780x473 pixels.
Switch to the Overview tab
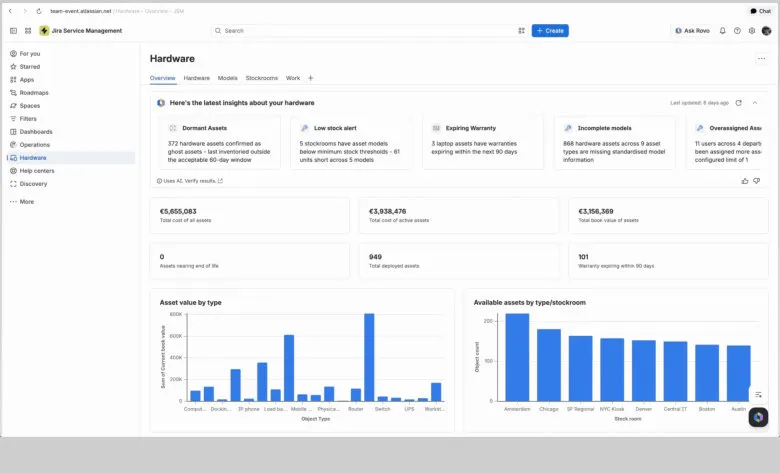tap(163, 78)
